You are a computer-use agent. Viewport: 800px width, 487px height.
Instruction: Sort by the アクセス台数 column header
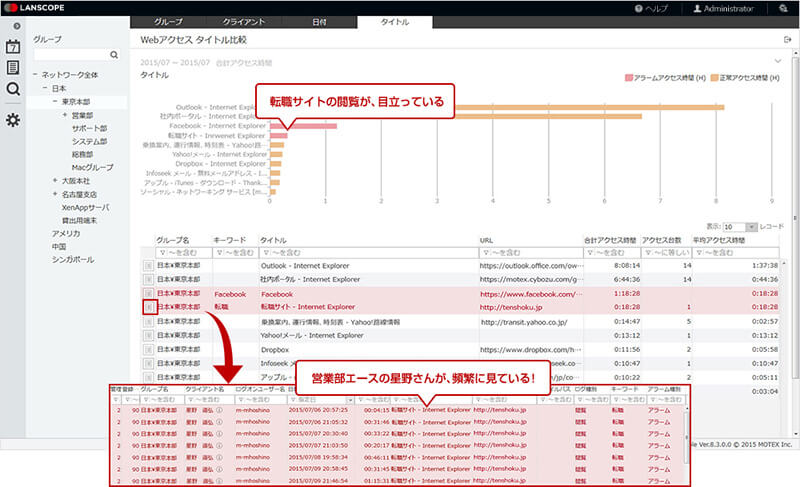pyautogui.click(x=661, y=240)
